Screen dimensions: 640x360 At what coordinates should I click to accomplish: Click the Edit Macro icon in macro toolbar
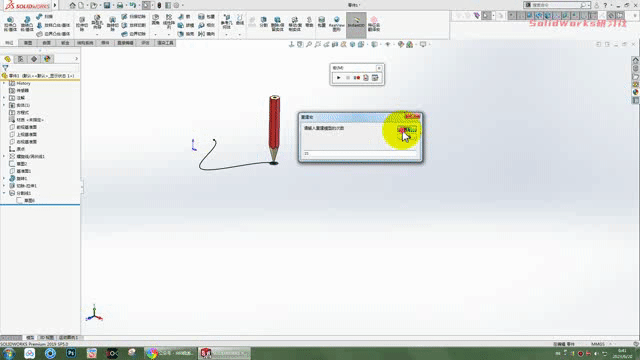[375, 78]
